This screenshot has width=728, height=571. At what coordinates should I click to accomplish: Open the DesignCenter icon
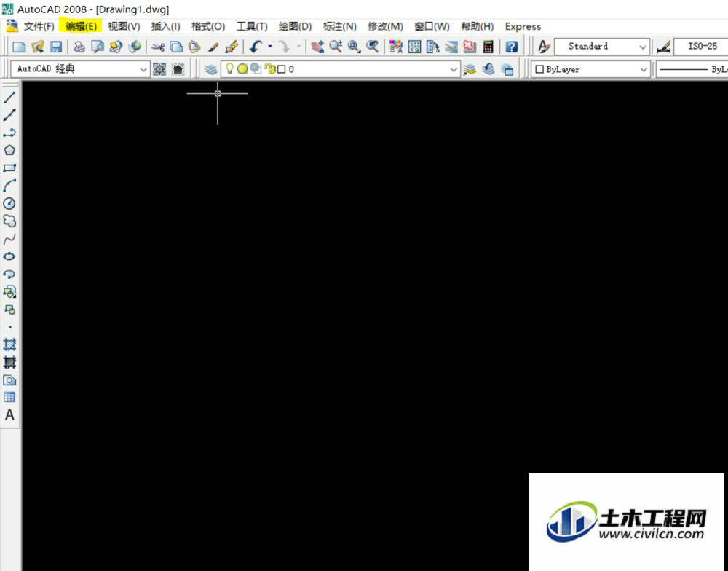click(414, 47)
